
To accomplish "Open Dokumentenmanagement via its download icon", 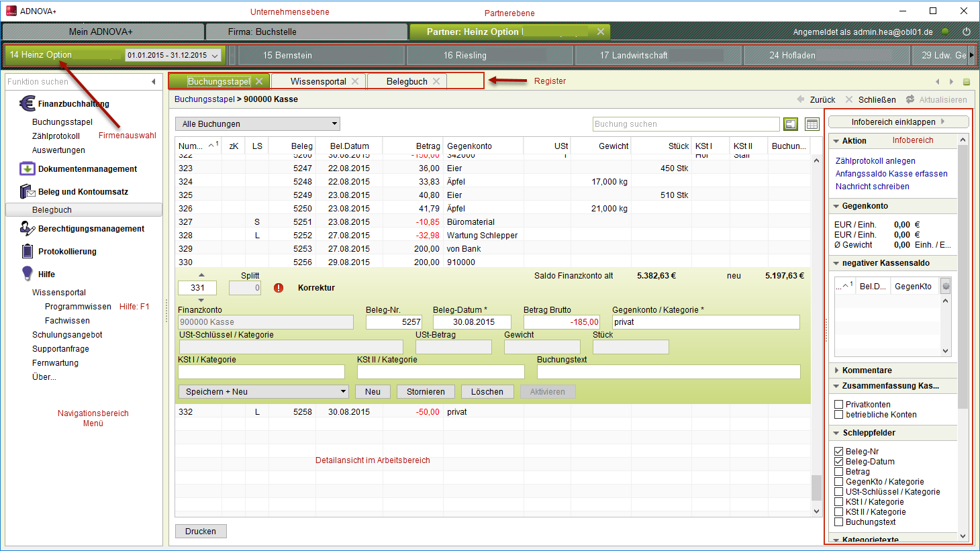I will tap(27, 168).
